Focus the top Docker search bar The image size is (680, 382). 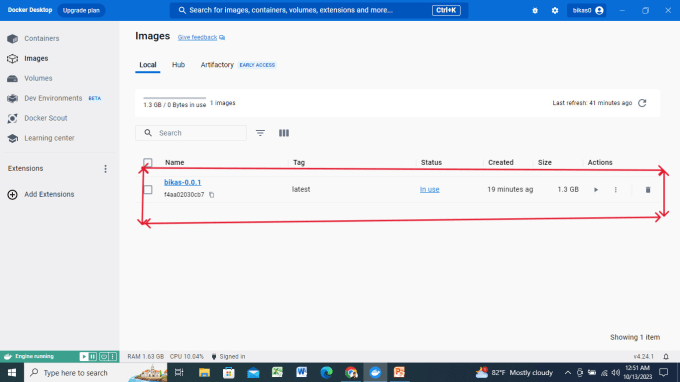click(x=319, y=10)
